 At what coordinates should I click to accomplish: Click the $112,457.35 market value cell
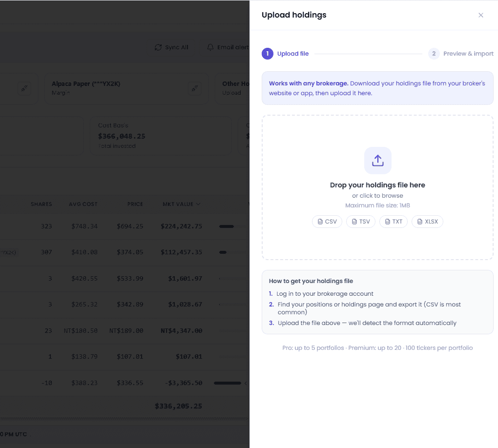point(181,252)
